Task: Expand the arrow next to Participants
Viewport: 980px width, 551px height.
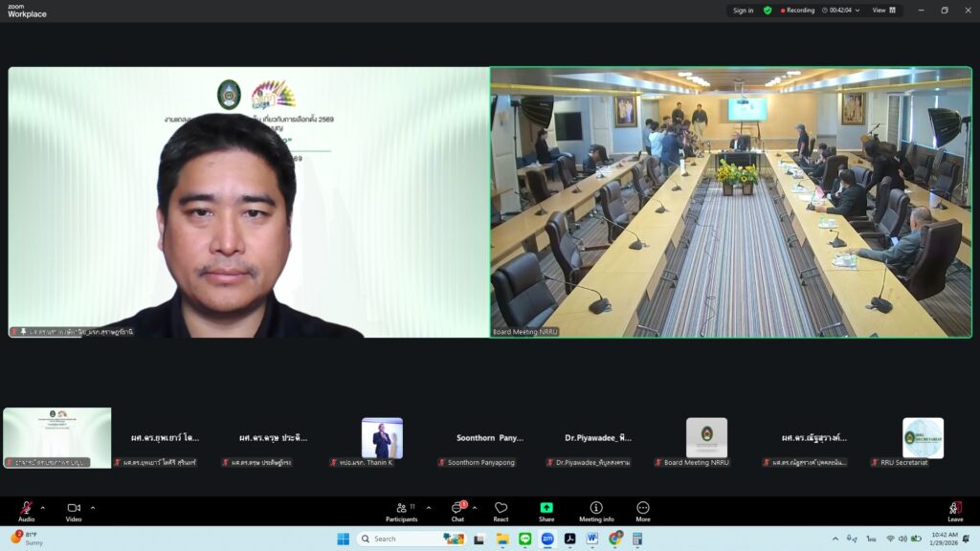Action: point(428,508)
